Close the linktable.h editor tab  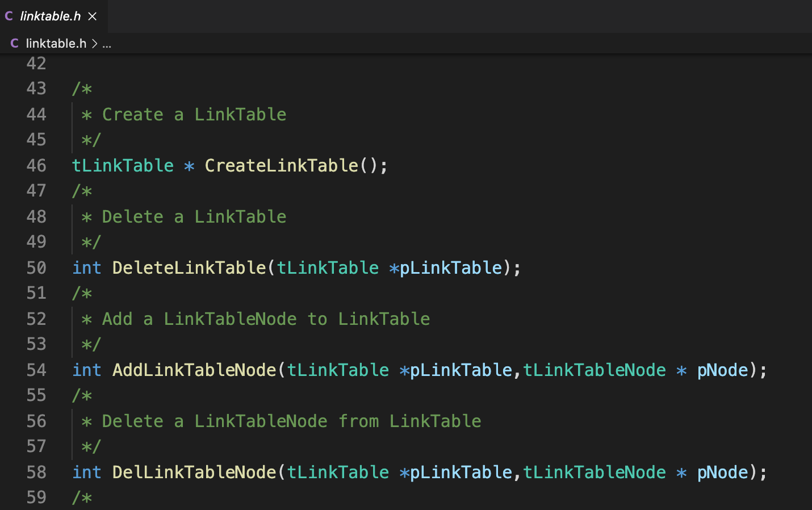coord(93,16)
